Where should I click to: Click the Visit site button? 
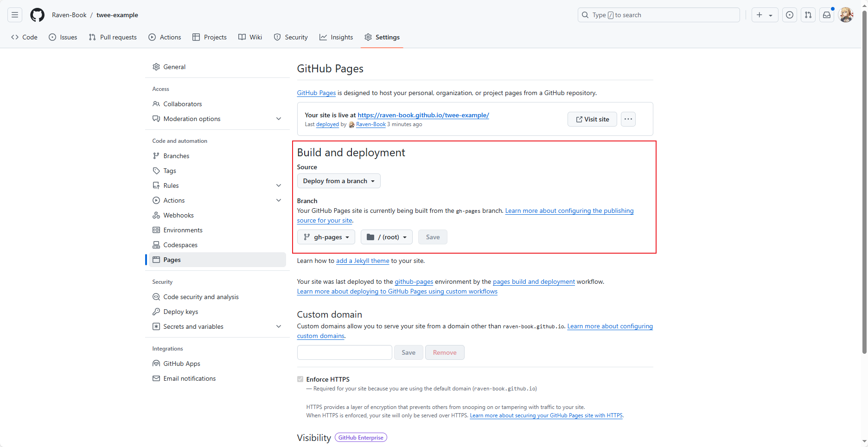tap(592, 119)
